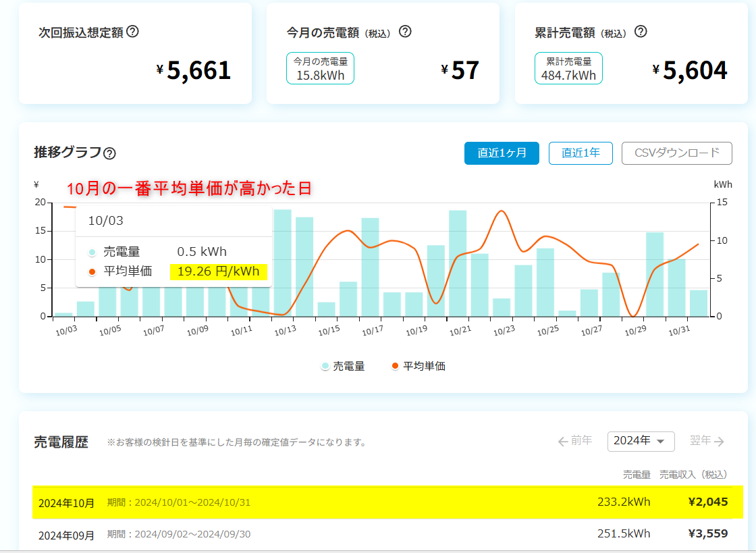
Task: Toggle 売電量 series in chart legend
Action: [x=344, y=366]
